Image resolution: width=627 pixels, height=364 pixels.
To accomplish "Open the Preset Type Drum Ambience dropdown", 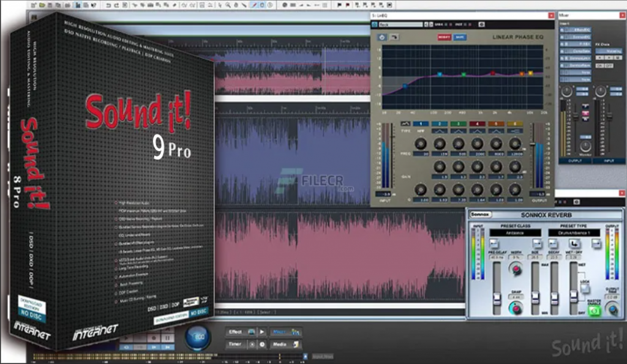I will pos(574,232).
